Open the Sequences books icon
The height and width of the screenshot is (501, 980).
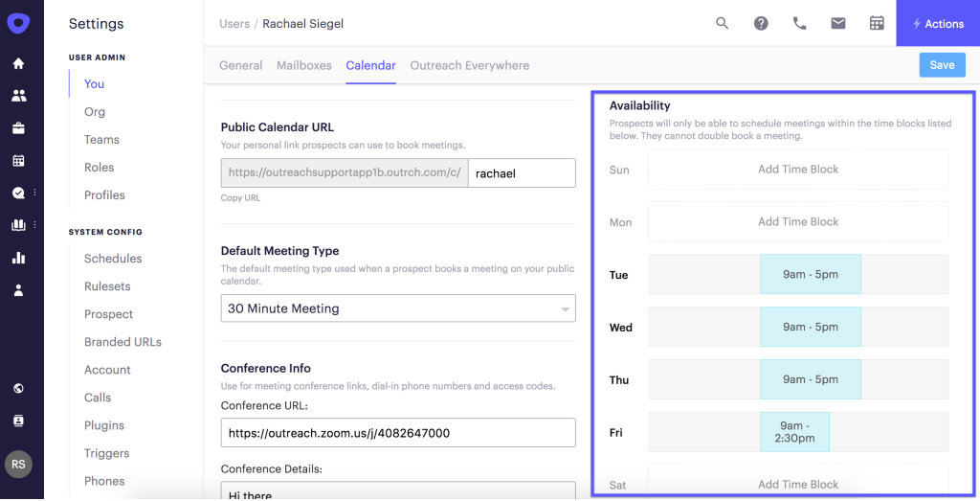(19, 225)
